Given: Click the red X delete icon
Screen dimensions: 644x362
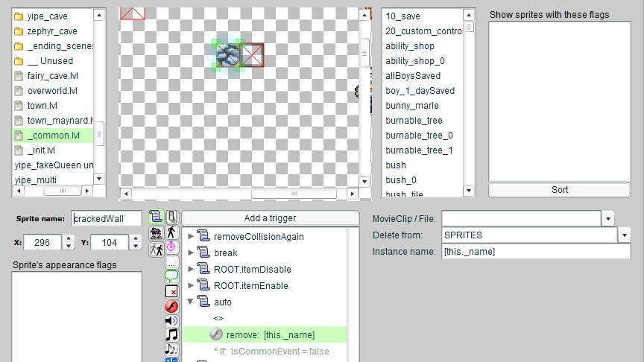Looking at the screenshot, I should click(171, 291).
